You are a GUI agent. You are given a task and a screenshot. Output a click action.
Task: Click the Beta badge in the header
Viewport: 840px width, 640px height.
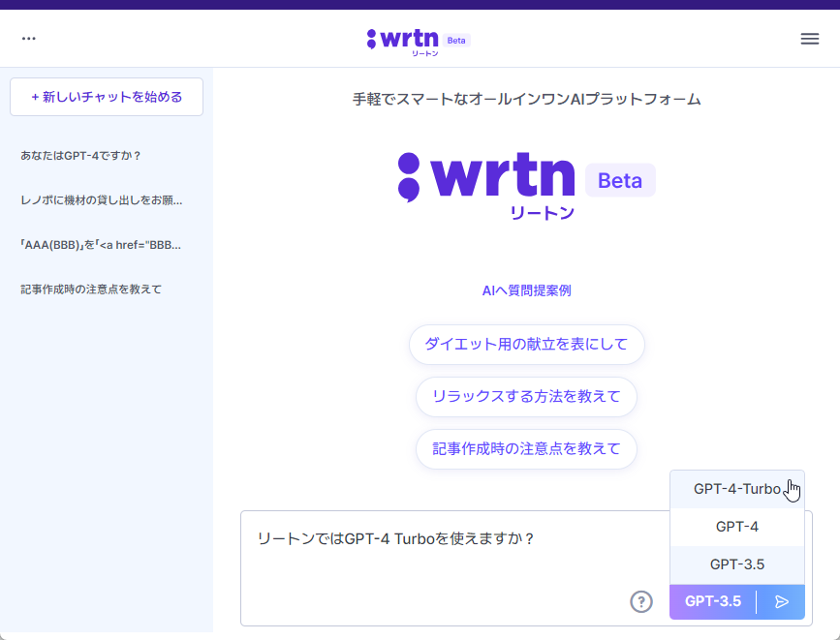pos(456,41)
